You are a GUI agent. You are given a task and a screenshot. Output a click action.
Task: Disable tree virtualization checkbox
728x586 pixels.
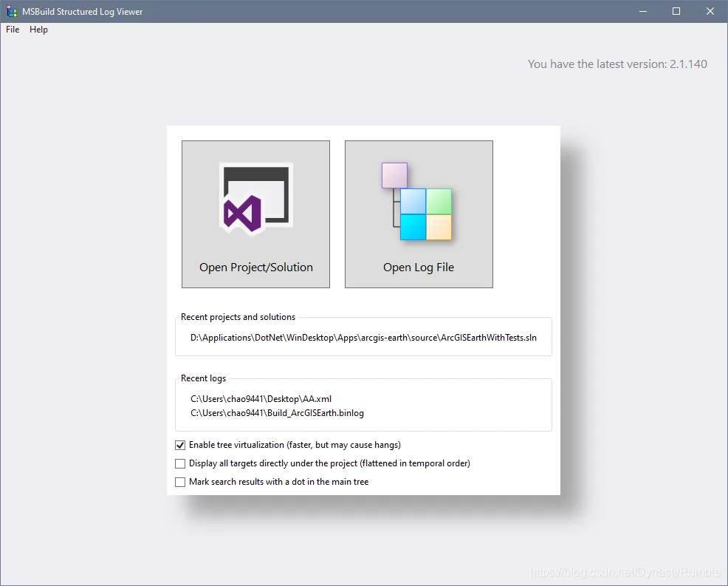pyautogui.click(x=180, y=445)
